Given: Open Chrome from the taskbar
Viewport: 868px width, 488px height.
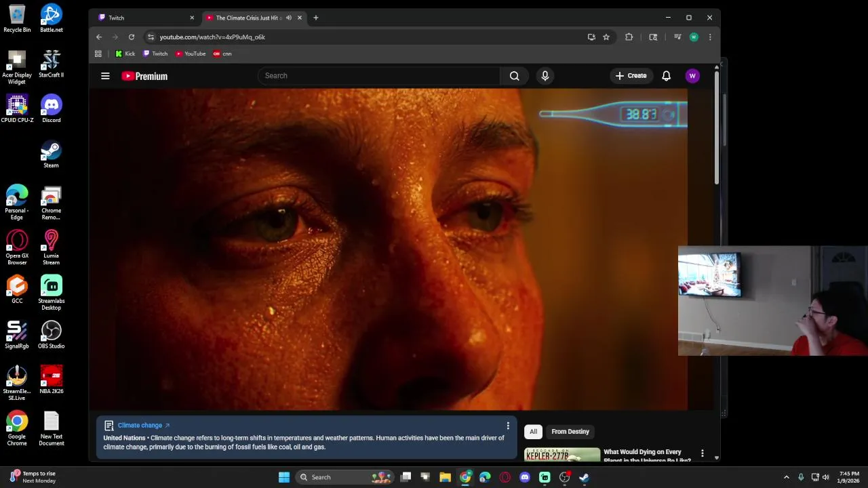Looking at the screenshot, I should 465,477.
